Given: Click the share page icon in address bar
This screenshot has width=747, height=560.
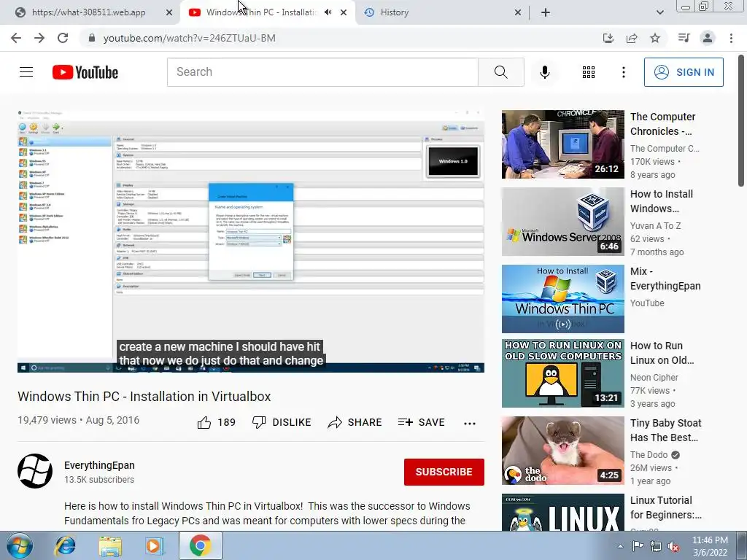Looking at the screenshot, I should tap(632, 38).
